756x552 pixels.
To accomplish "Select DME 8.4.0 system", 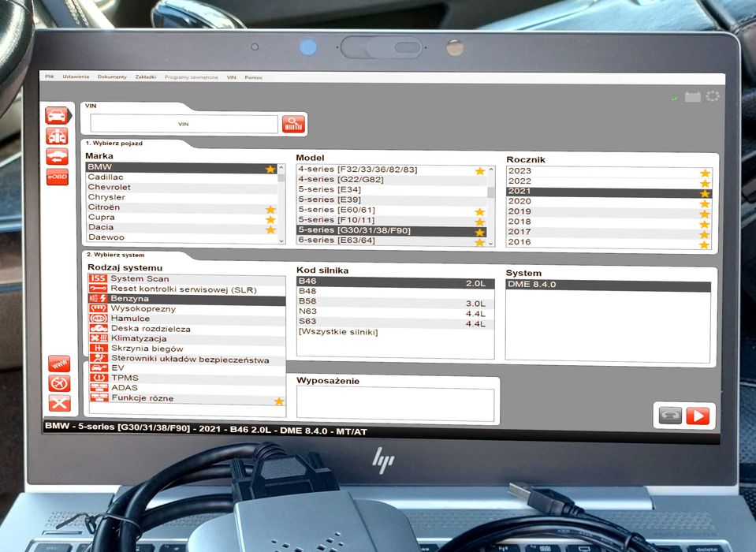I will coord(608,285).
